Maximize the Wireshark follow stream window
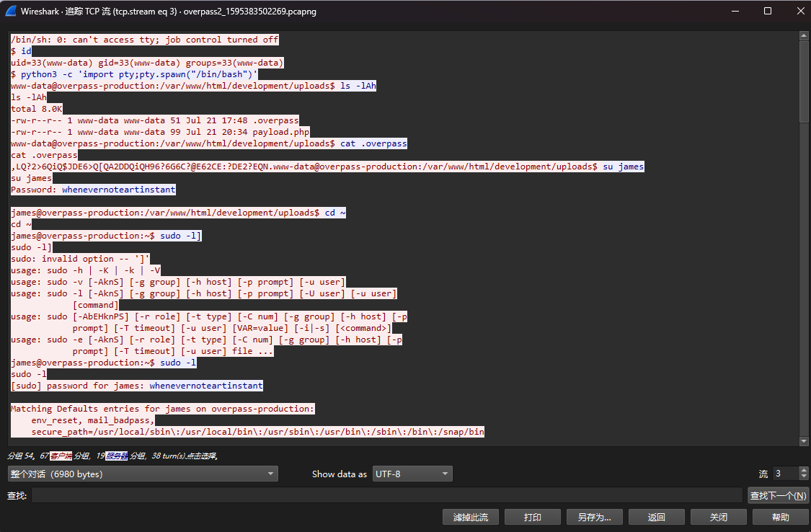This screenshot has height=532, width=811. [x=768, y=11]
